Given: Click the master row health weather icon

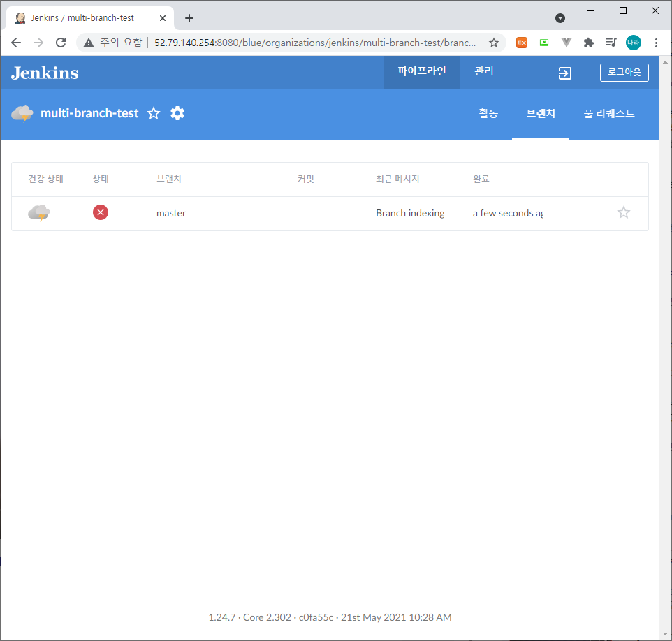Looking at the screenshot, I should point(39,213).
